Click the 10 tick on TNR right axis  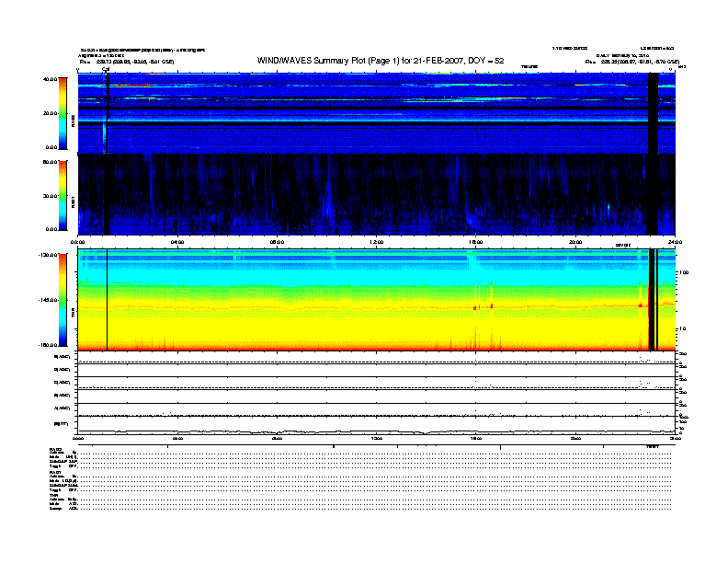(683, 329)
